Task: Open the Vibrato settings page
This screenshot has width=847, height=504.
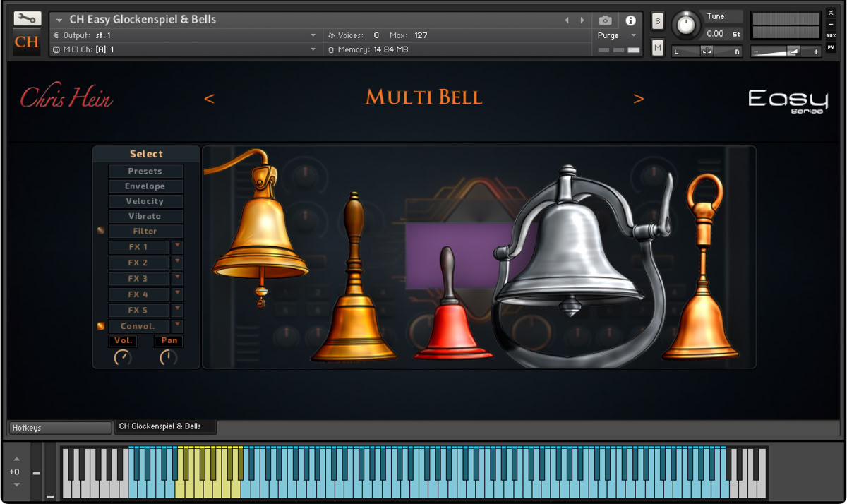Action: 145,216
